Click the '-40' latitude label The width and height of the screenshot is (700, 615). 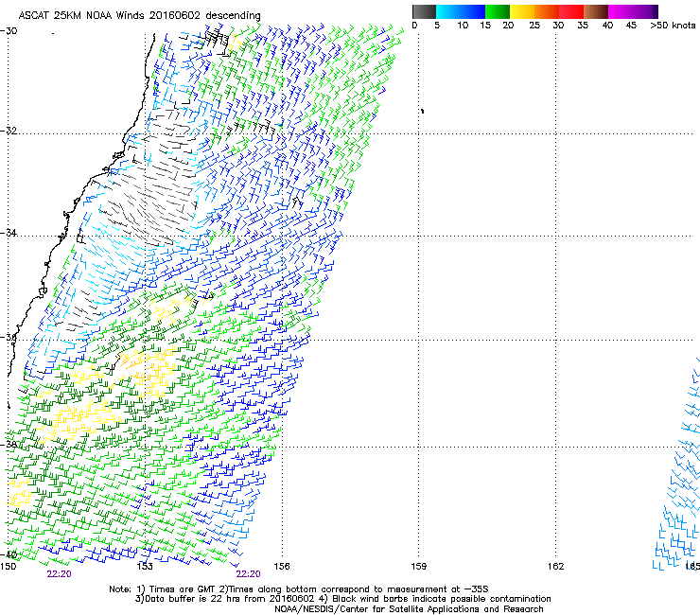9,554
